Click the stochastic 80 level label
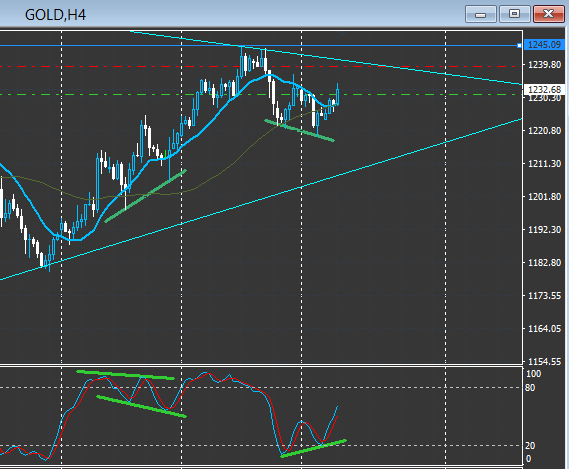 [530, 388]
